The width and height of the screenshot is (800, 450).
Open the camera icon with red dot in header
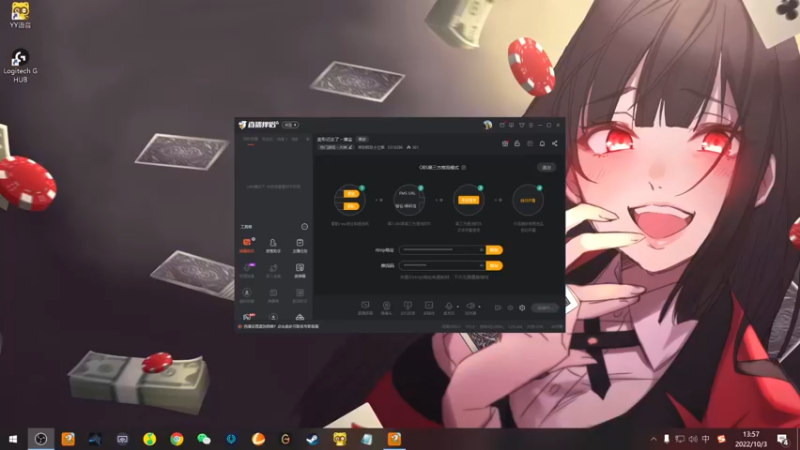point(505,144)
